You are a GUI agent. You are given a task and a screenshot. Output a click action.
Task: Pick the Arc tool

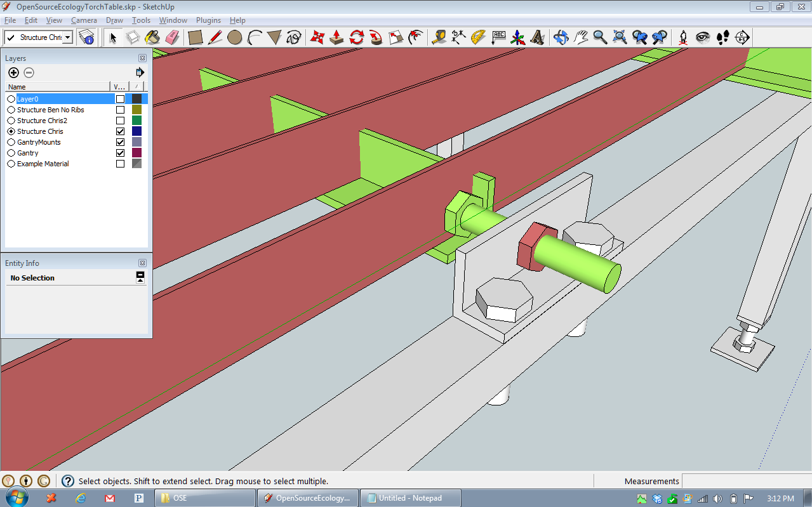point(255,37)
